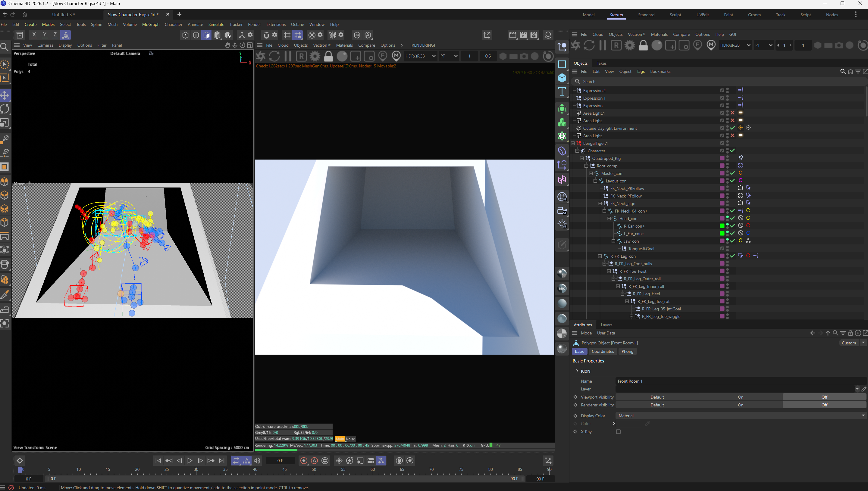The image size is (868, 491).
Task: Toggle the X axis lock
Action: [34, 35]
